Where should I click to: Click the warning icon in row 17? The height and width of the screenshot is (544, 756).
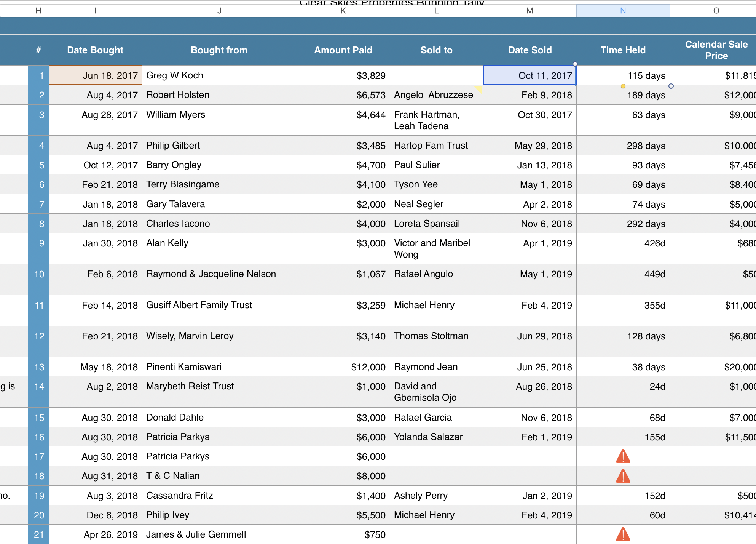[x=623, y=456]
